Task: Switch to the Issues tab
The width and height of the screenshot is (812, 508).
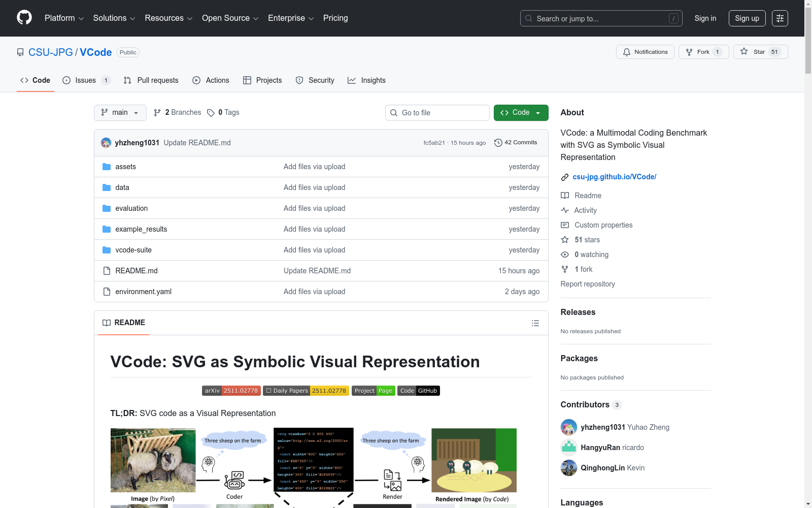Action: 86,80
